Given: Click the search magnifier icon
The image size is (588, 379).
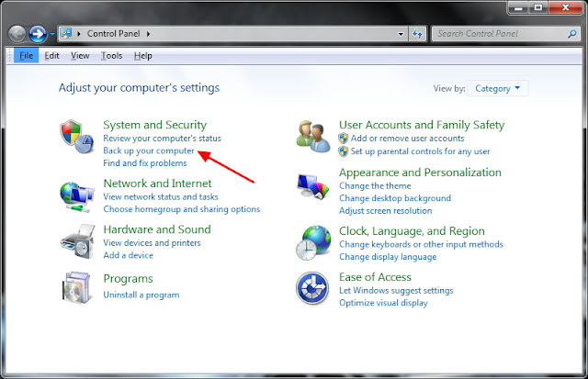Looking at the screenshot, I should click(571, 34).
